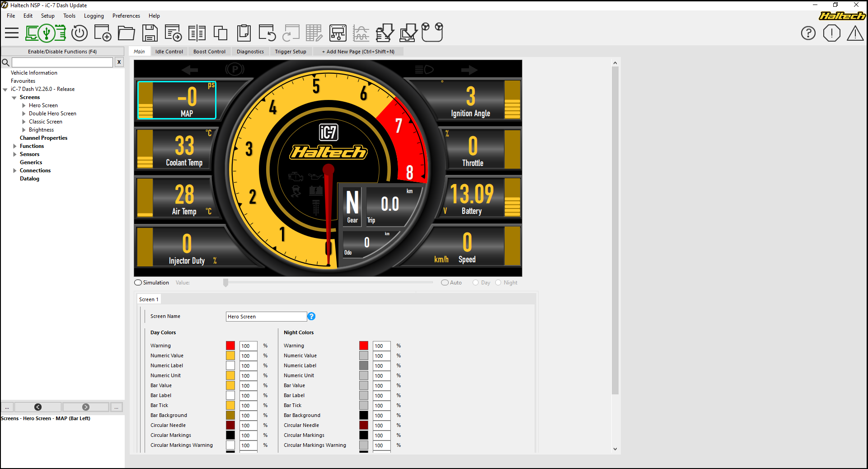This screenshot has width=868, height=469.
Task: Click the table edit pencil icon
Action: tap(314, 33)
